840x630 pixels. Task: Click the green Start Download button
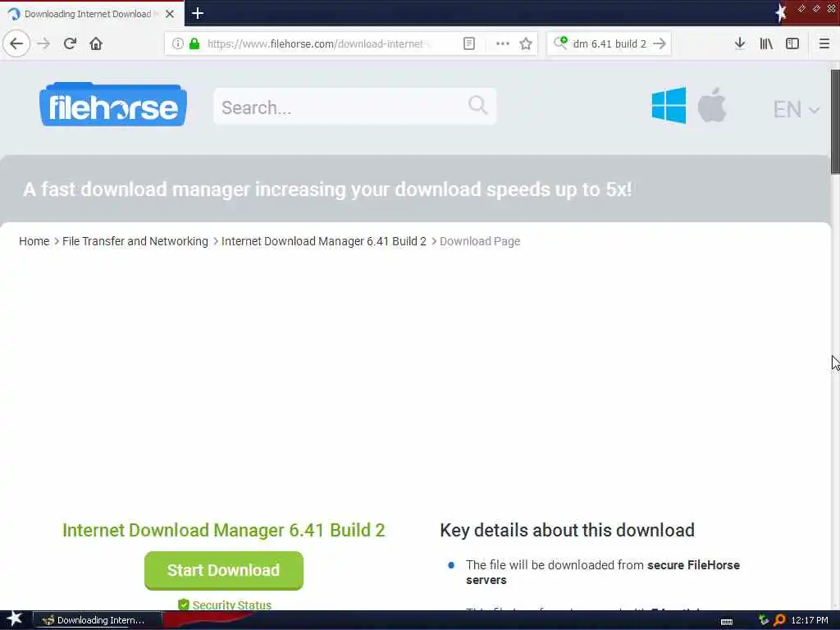pos(223,570)
